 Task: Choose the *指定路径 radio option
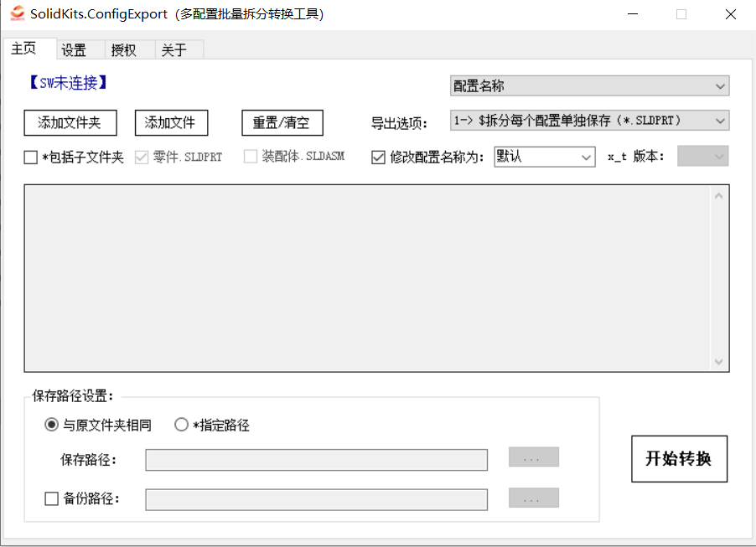pyautogui.click(x=181, y=425)
